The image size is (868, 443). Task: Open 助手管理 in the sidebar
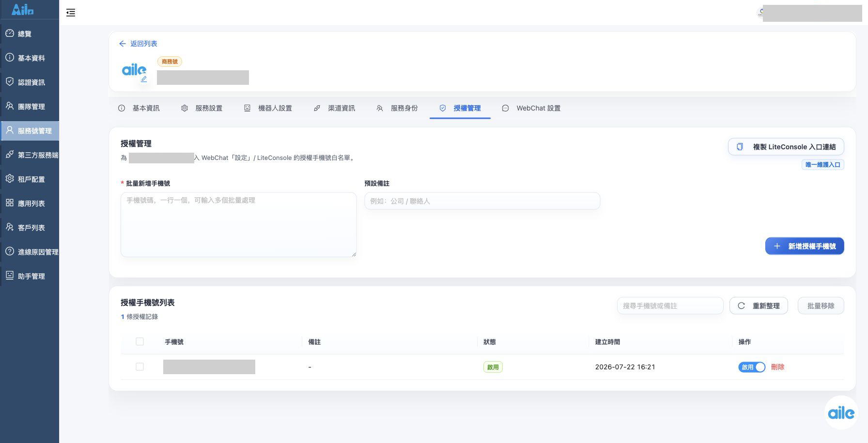pyautogui.click(x=30, y=276)
